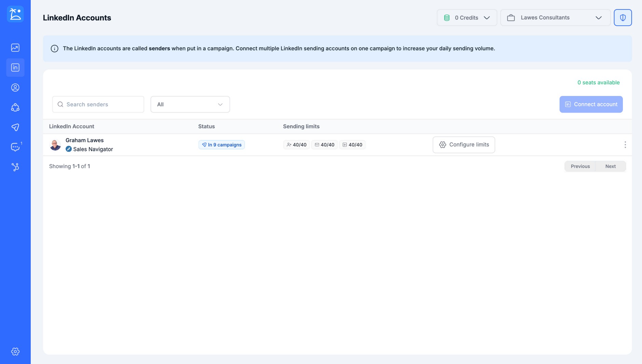Click the shield icon button top right
This screenshot has width=642, height=364.
(623, 17)
